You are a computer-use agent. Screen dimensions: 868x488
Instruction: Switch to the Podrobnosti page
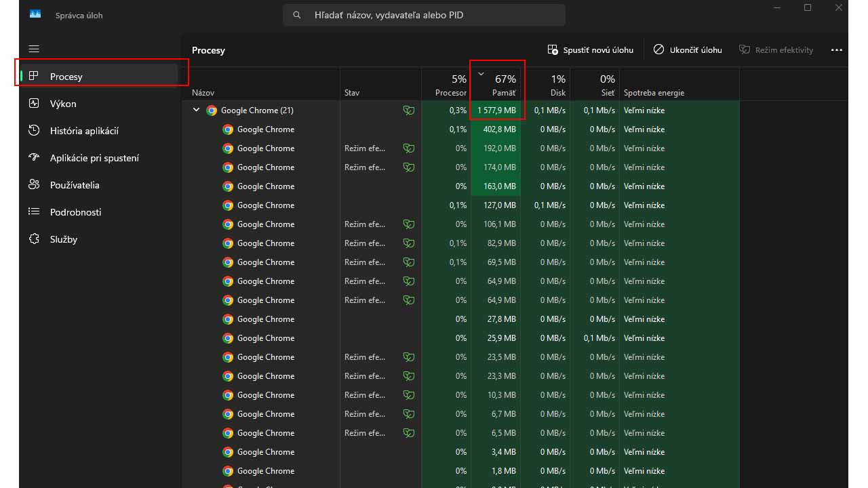(x=100, y=212)
